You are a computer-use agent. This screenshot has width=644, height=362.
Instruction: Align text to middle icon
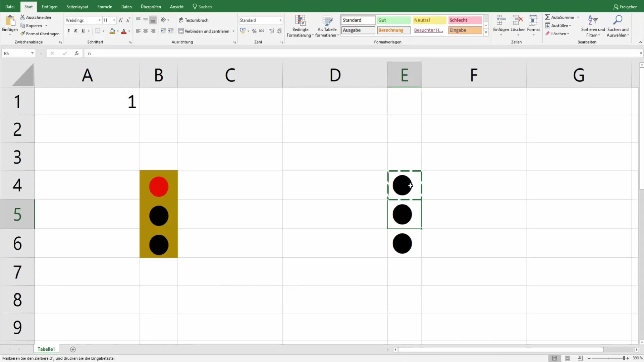click(146, 20)
